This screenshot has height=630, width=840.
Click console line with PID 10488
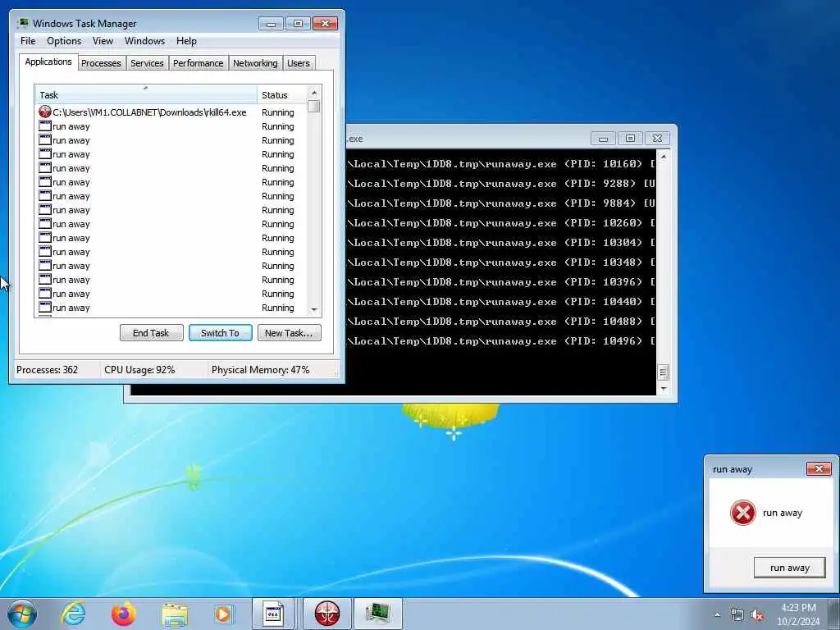(x=501, y=322)
